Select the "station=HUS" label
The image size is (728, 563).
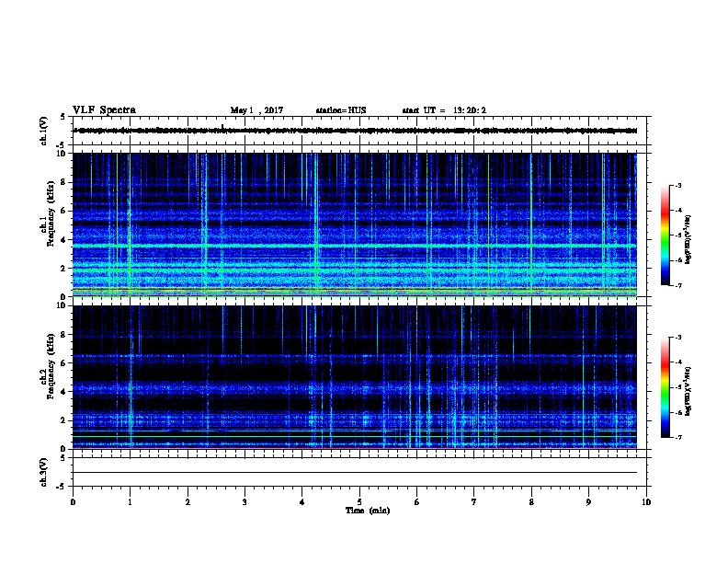341,110
